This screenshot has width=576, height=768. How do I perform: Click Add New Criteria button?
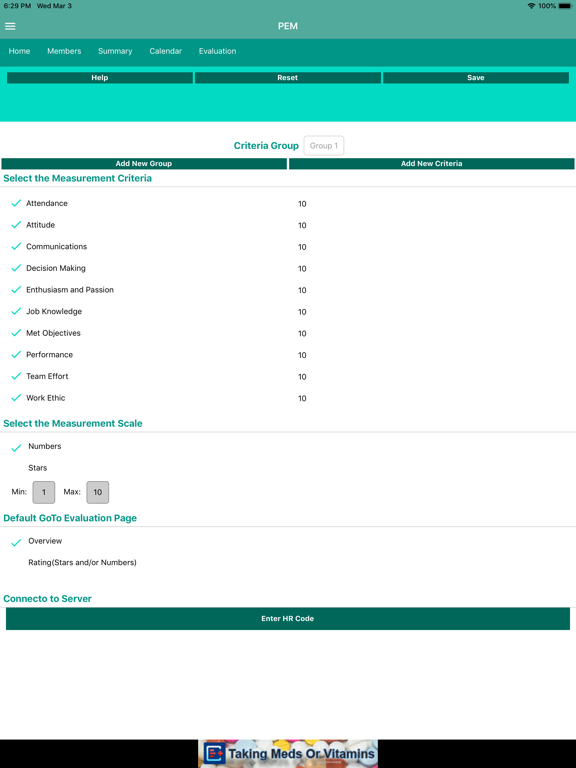point(432,164)
